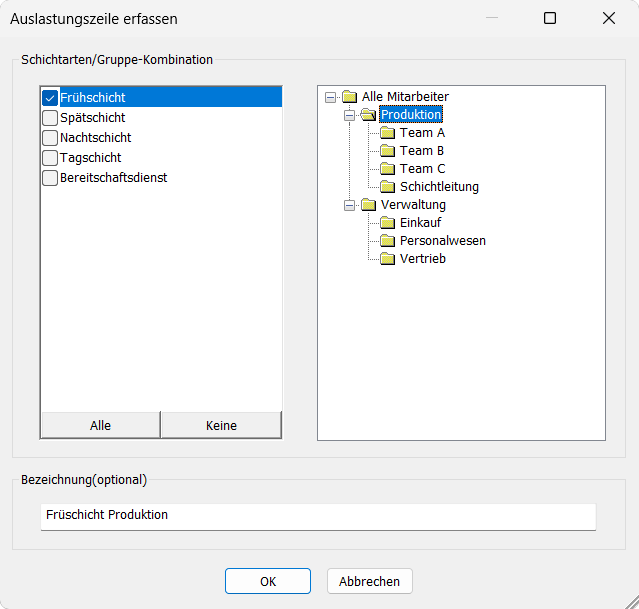The height and width of the screenshot is (609, 639).
Task: Click the Vertrieb folder icon
Action: tap(388, 259)
